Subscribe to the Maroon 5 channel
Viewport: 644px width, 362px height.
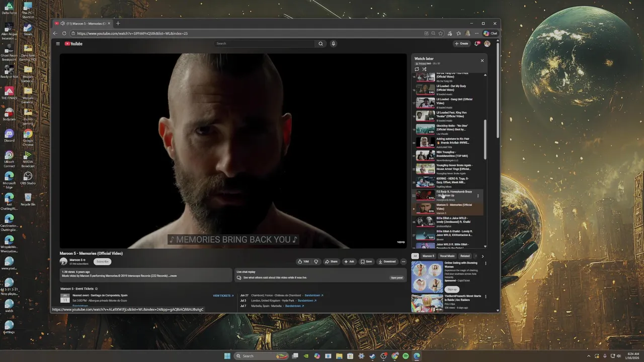[102, 261]
